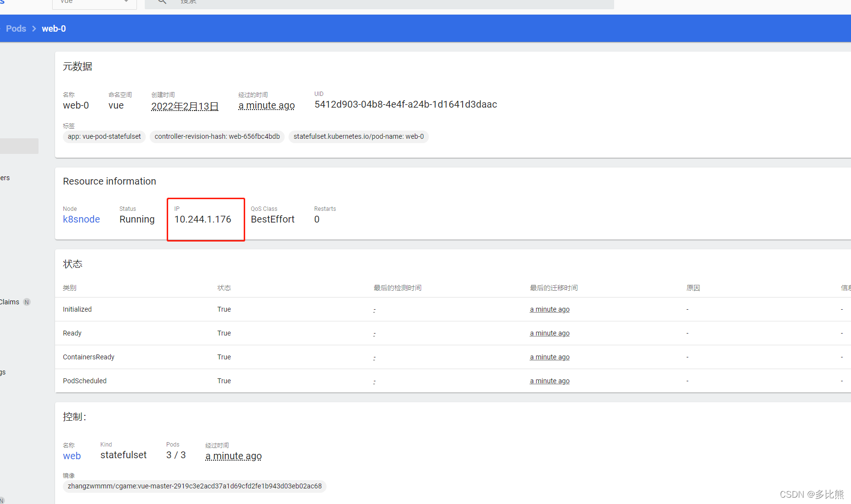Select the pod IP 10.244.1.176
851x504 pixels.
[203, 219]
